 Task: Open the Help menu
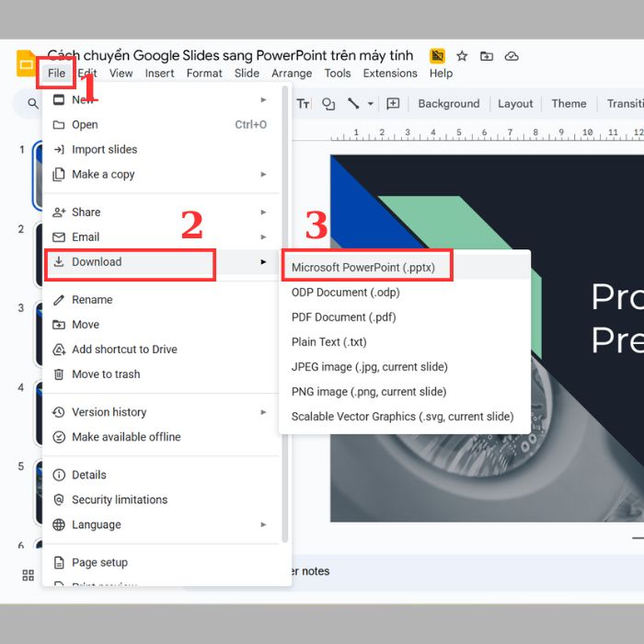(x=441, y=73)
